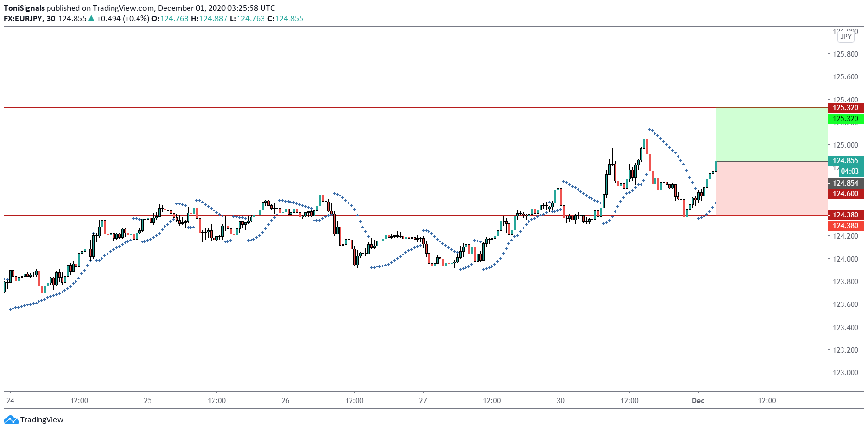Viewport: 868px width, 431px height.
Task: Click the 125.800 price scale label
Action: click(845, 54)
